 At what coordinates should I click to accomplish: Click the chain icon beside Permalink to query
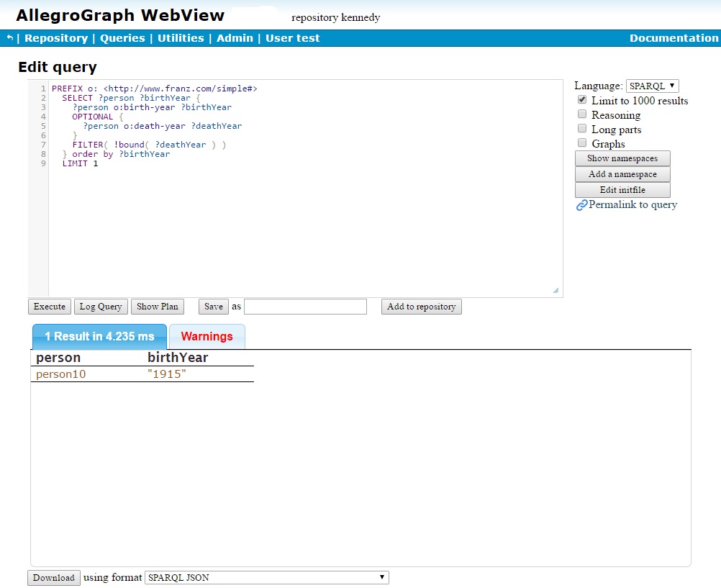[581, 205]
